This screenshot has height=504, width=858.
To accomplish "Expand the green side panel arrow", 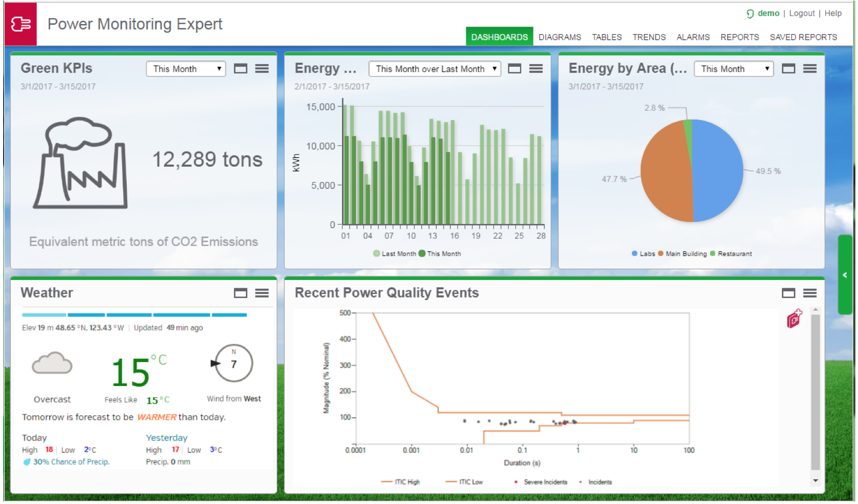I will click(845, 275).
